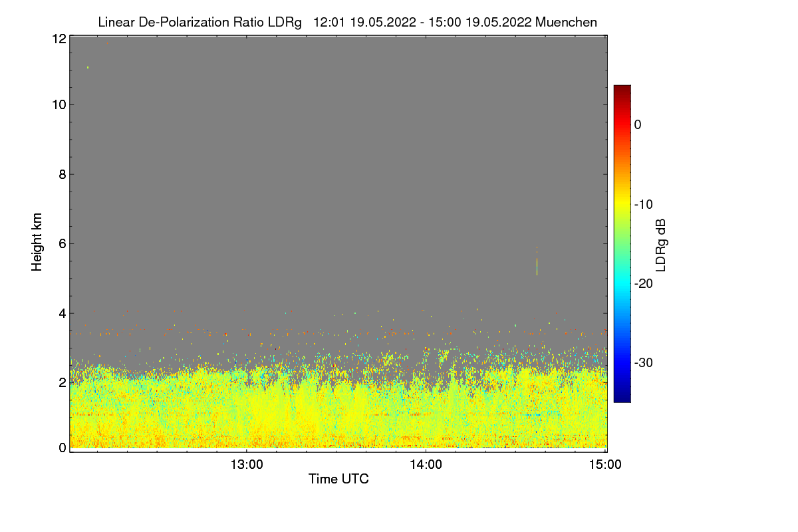Click the yellow -10 dB colorbar region

pyautogui.click(x=622, y=204)
